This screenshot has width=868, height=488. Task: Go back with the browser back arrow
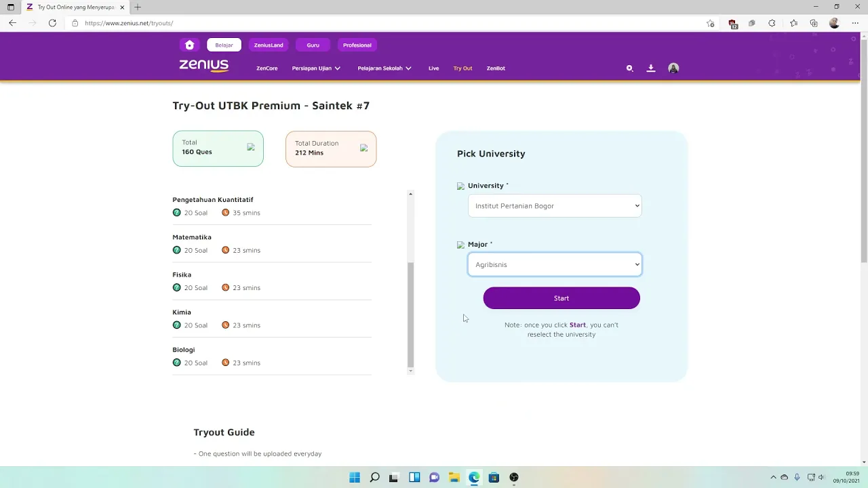tap(13, 23)
